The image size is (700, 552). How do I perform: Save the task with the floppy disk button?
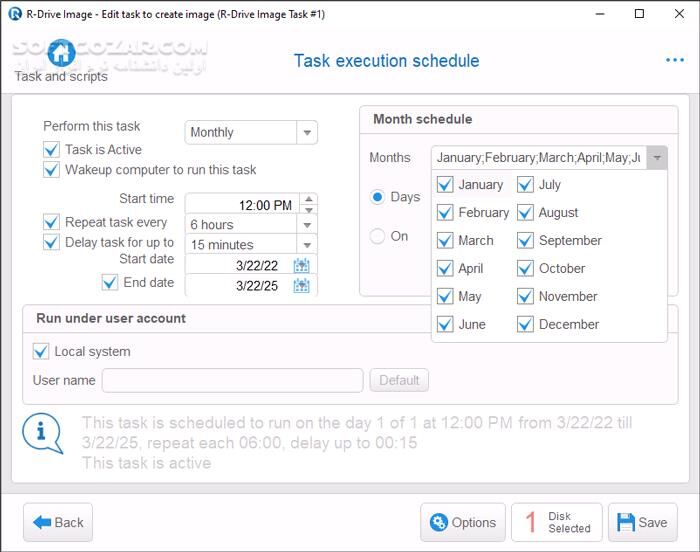click(x=642, y=522)
